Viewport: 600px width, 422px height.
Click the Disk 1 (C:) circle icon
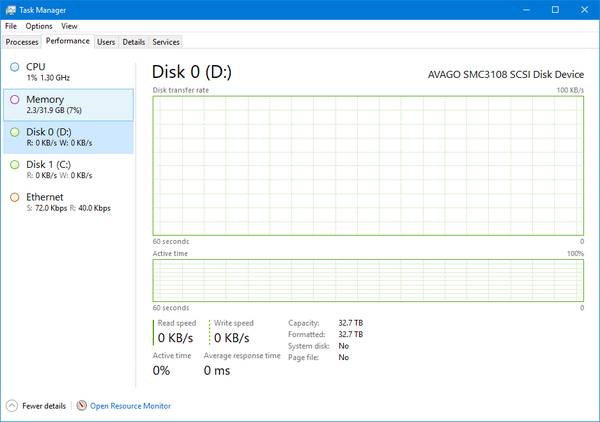click(14, 165)
